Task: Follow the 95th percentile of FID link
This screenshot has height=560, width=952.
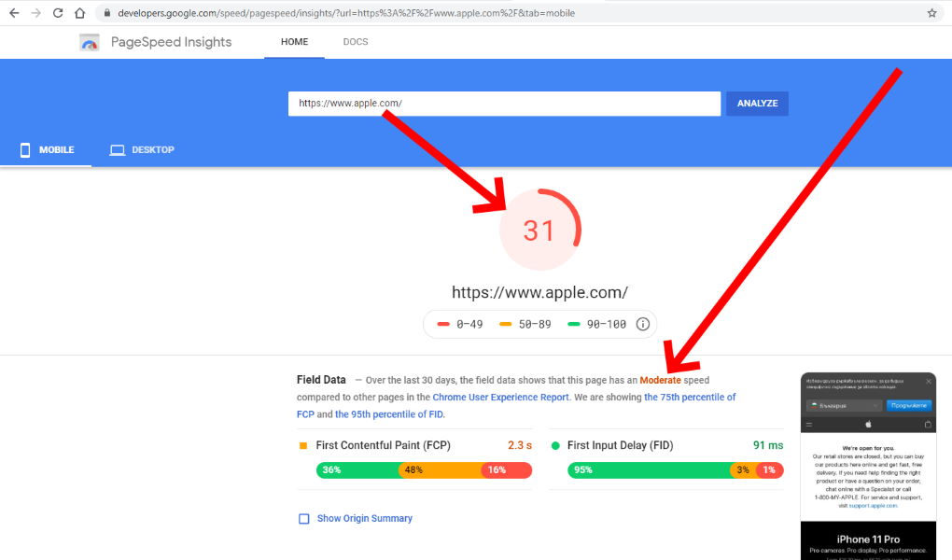Action: point(389,414)
